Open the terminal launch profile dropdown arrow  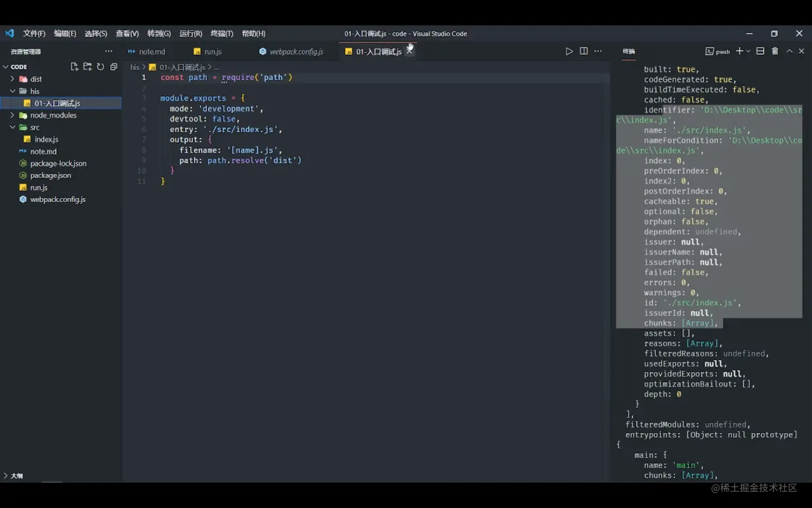748,52
